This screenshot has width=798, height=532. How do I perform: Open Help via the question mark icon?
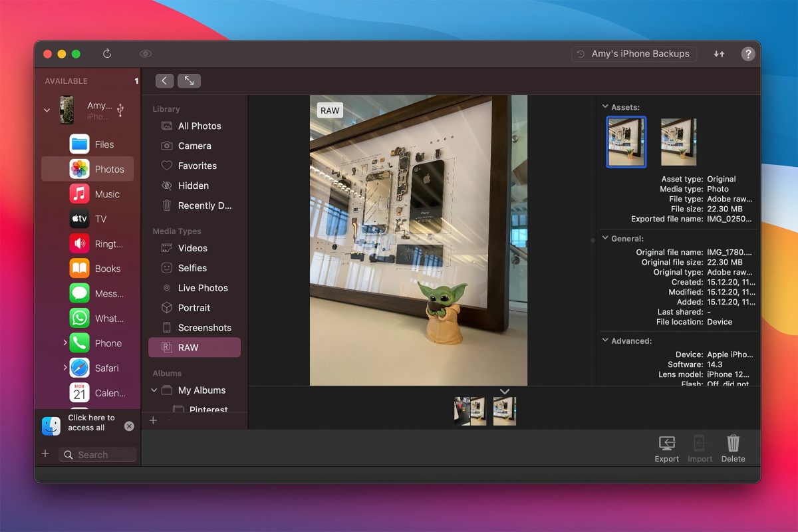tap(748, 54)
